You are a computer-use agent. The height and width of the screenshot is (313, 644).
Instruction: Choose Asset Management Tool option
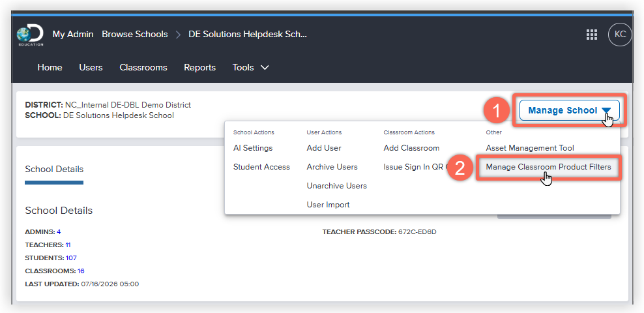530,148
